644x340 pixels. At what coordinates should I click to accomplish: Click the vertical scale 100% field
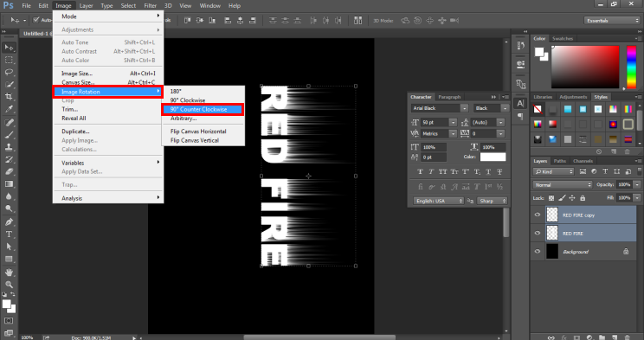coord(433,147)
